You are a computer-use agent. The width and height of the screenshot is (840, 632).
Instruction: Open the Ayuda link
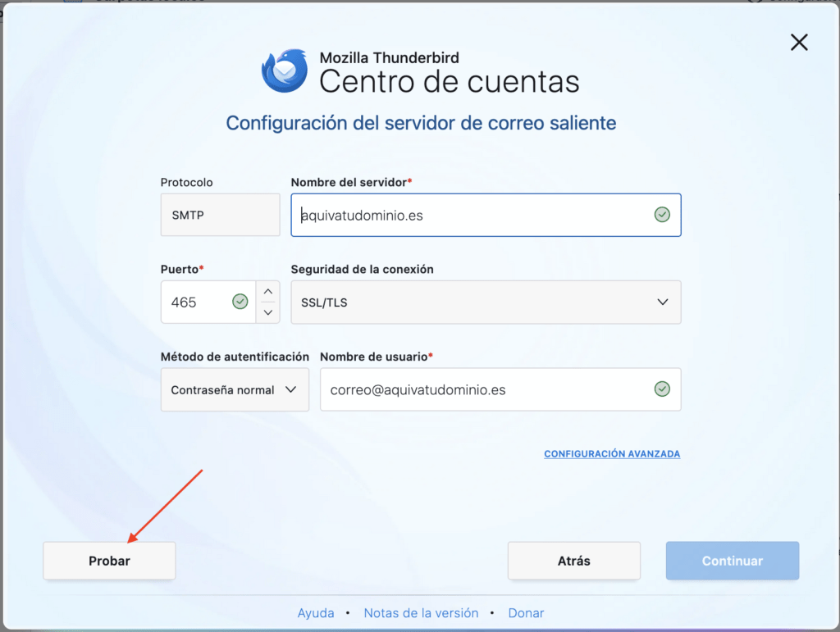click(x=316, y=612)
